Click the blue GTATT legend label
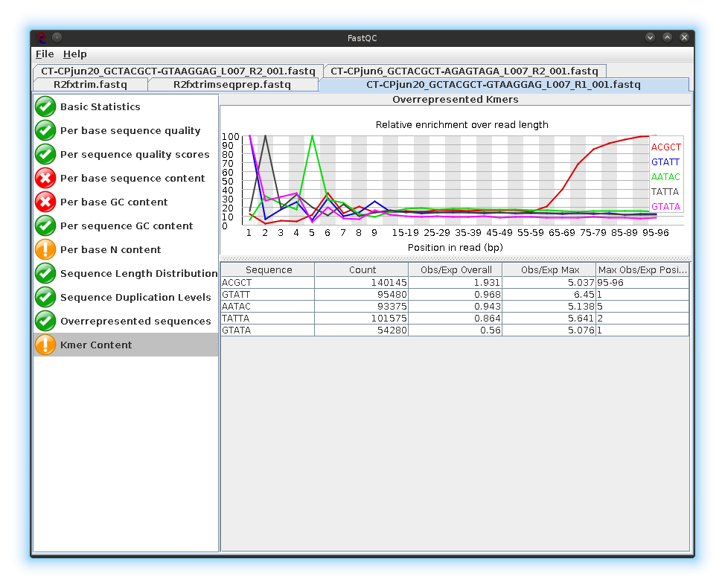The image size is (725, 588). click(x=665, y=162)
